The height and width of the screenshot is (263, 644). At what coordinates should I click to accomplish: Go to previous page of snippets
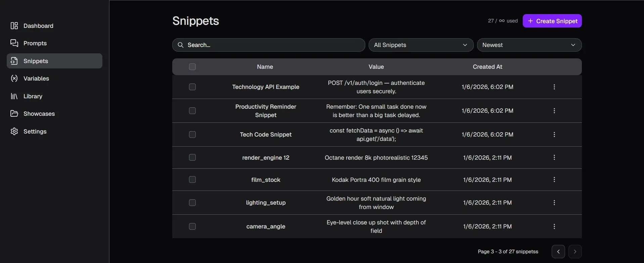pyautogui.click(x=558, y=252)
